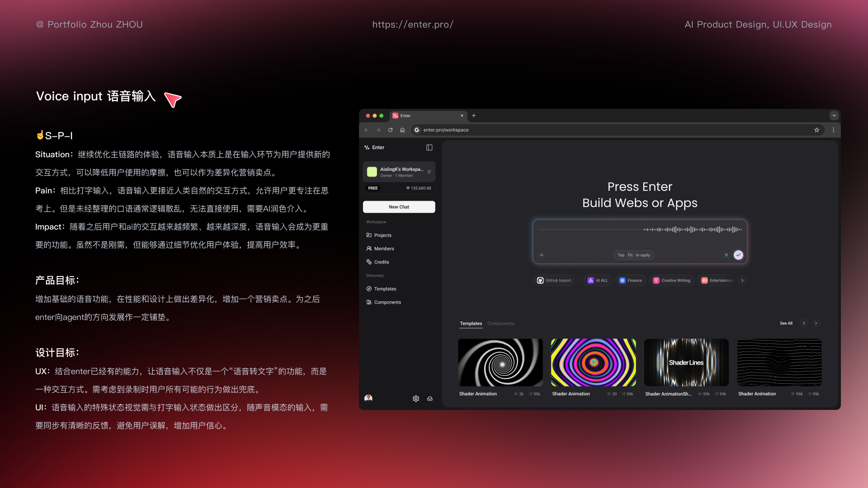Open Projects in the sidebar
868x488 pixels.
(x=379, y=235)
